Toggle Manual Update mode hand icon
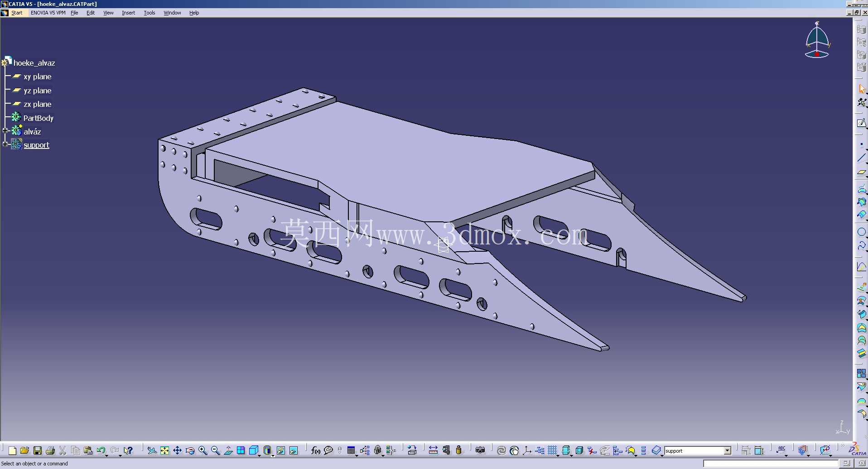Image resolution: width=868 pixels, height=469 pixels. click(514, 450)
